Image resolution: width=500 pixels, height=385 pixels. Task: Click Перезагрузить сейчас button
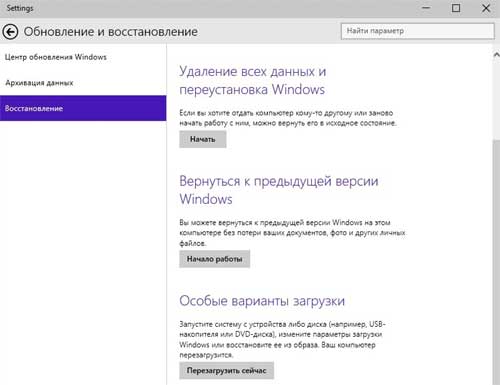[226, 371]
